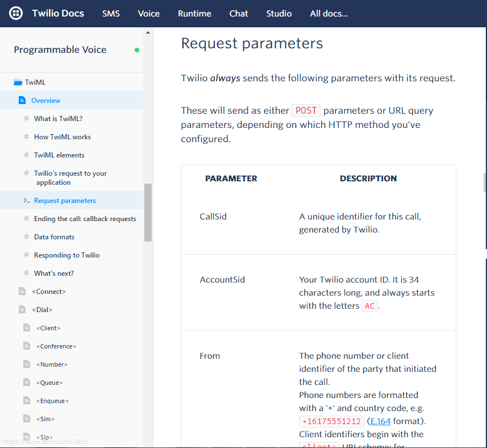This screenshot has height=448, width=487.
Task: Click the document icon beside <Connect>
Action: click(x=22, y=291)
